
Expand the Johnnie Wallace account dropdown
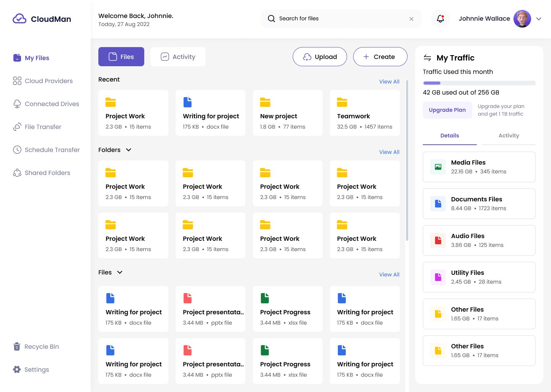pyautogui.click(x=539, y=19)
